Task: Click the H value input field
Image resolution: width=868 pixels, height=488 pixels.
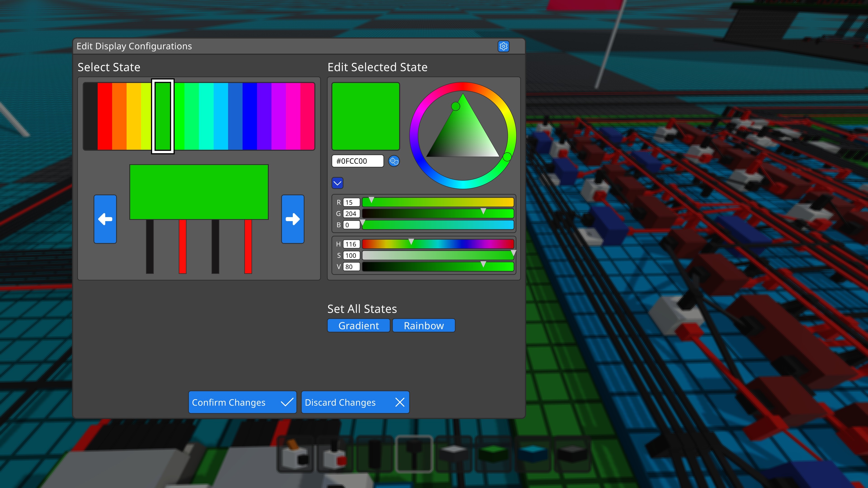Action: (x=351, y=244)
